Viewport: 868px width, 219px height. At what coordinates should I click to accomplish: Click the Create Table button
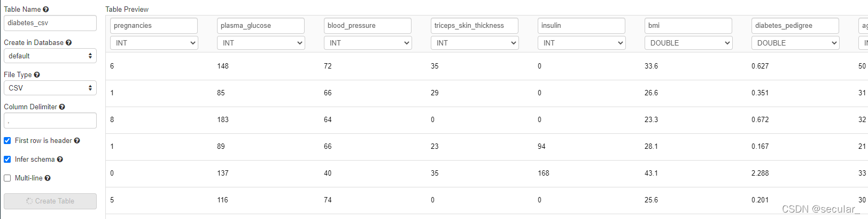50,201
